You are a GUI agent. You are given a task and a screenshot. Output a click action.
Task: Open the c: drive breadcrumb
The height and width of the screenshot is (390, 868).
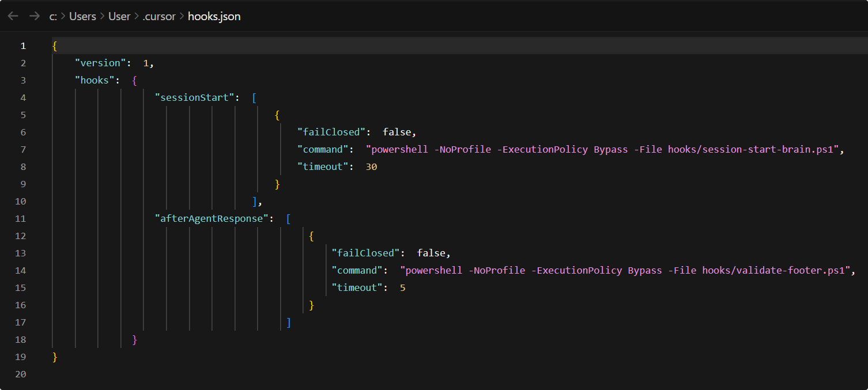[53, 16]
